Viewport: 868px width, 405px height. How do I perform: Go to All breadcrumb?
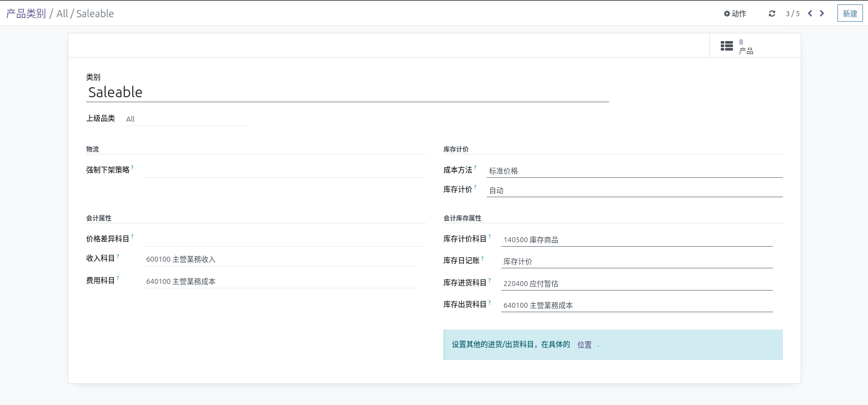tap(62, 13)
